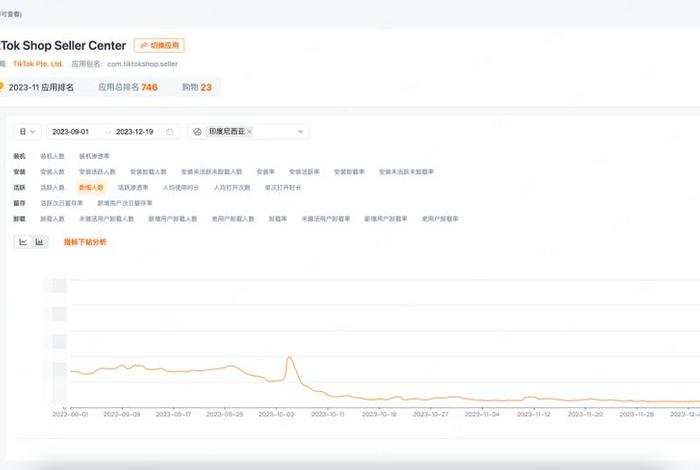Select the 卸载率 metric
700x470 pixels.
(x=278, y=219)
